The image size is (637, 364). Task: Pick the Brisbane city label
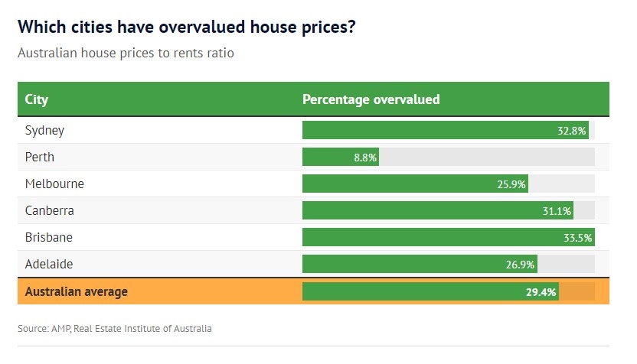(48, 237)
